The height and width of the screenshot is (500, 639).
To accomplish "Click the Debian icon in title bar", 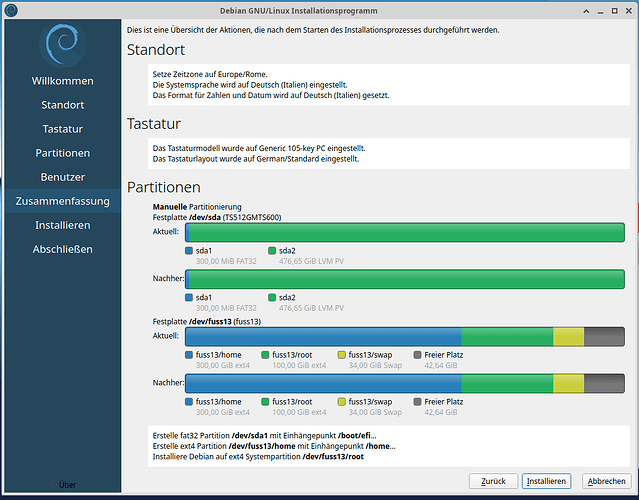I will tap(11, 11).
